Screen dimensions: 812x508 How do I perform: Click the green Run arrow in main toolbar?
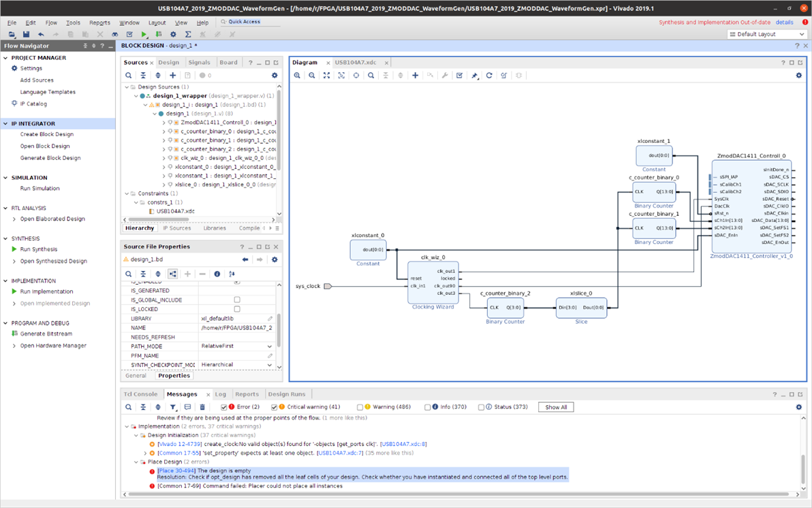pyautogui.click(x=144, y=34)
